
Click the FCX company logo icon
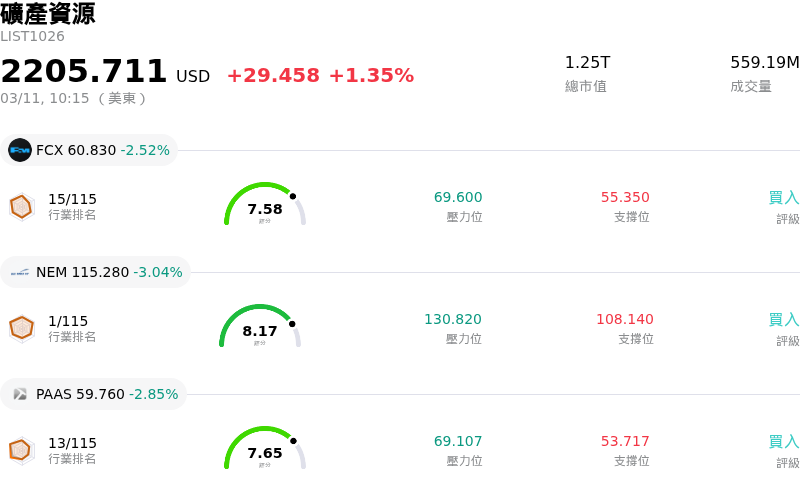[x=20, y=150]
